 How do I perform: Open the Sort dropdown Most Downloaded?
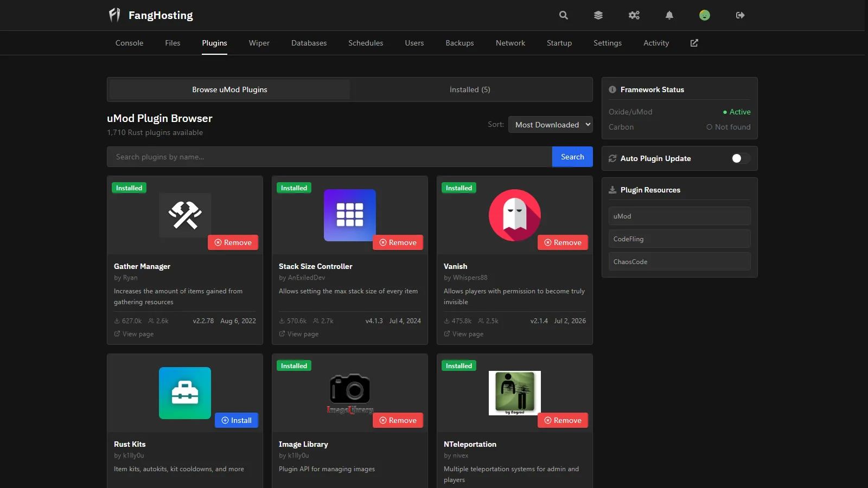click(x=550, y=125)
